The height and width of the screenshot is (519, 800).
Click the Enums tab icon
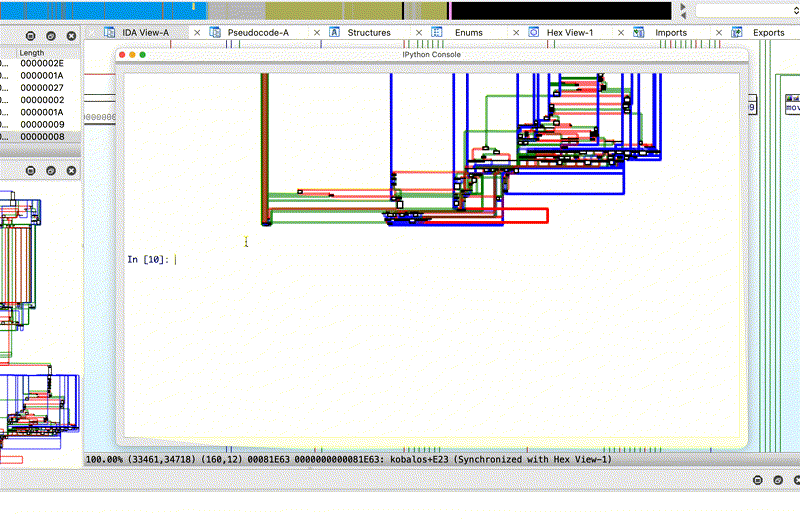pos(437,32)
